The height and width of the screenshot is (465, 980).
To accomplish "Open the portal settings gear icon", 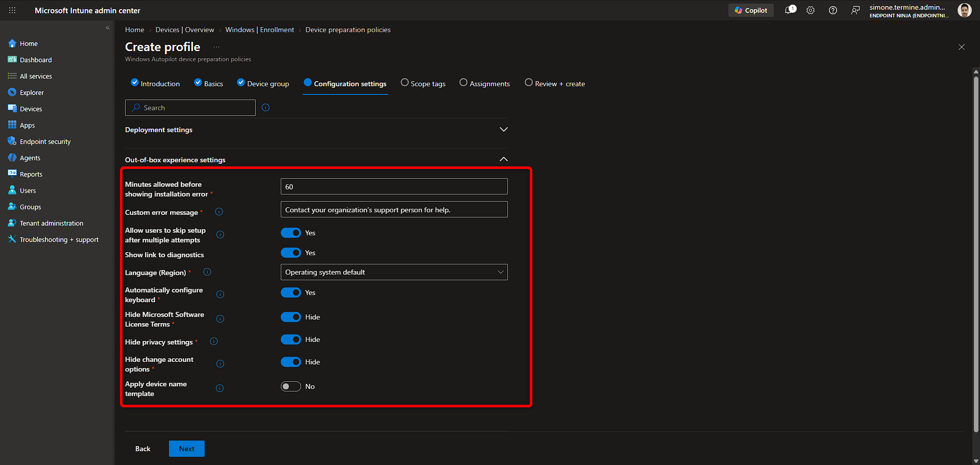I will (x=811, y=10).
